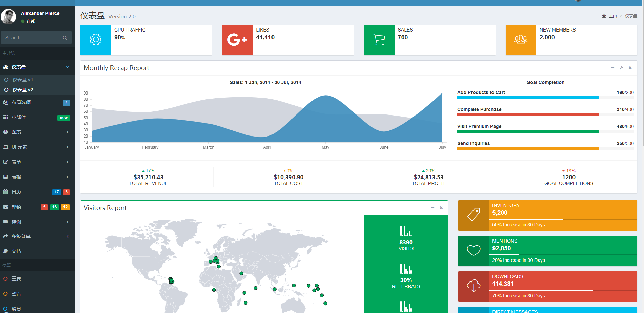The height and width of the screenshot is (313, 644).
Task: Collapse the Visitors Report panel
Action: click(432, 208)
